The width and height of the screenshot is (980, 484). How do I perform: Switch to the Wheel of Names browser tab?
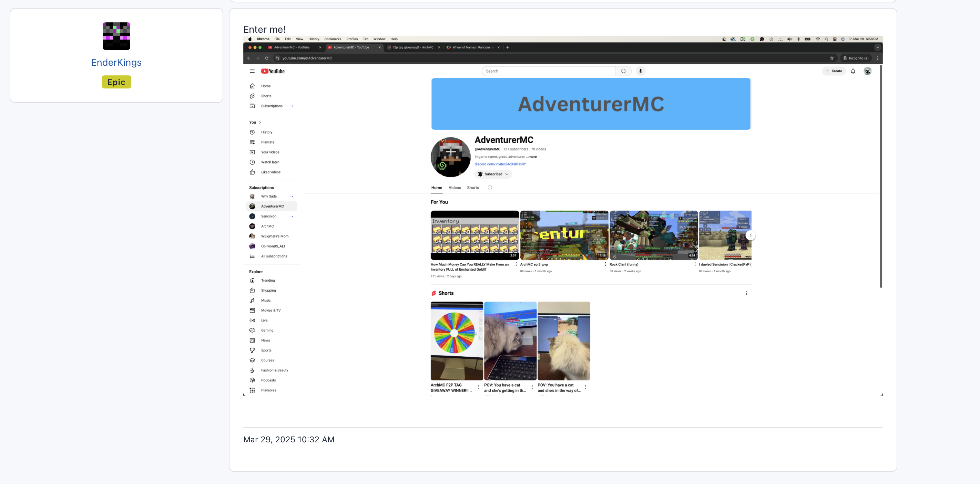click(473, 48)
